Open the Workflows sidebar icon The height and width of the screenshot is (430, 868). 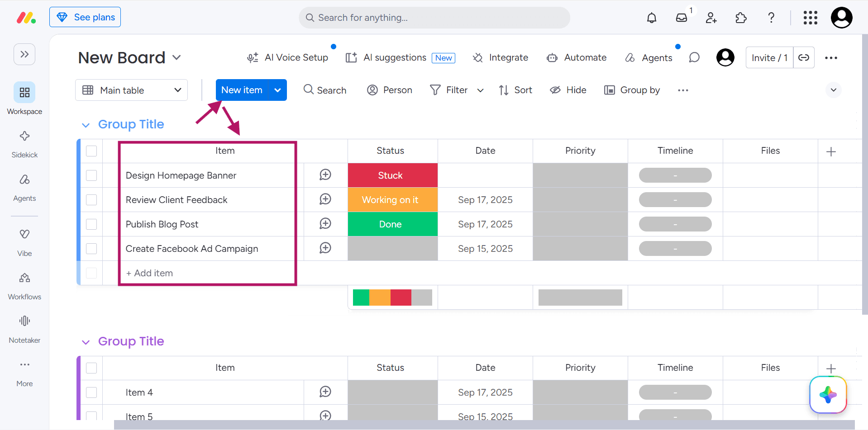(24, 286)
